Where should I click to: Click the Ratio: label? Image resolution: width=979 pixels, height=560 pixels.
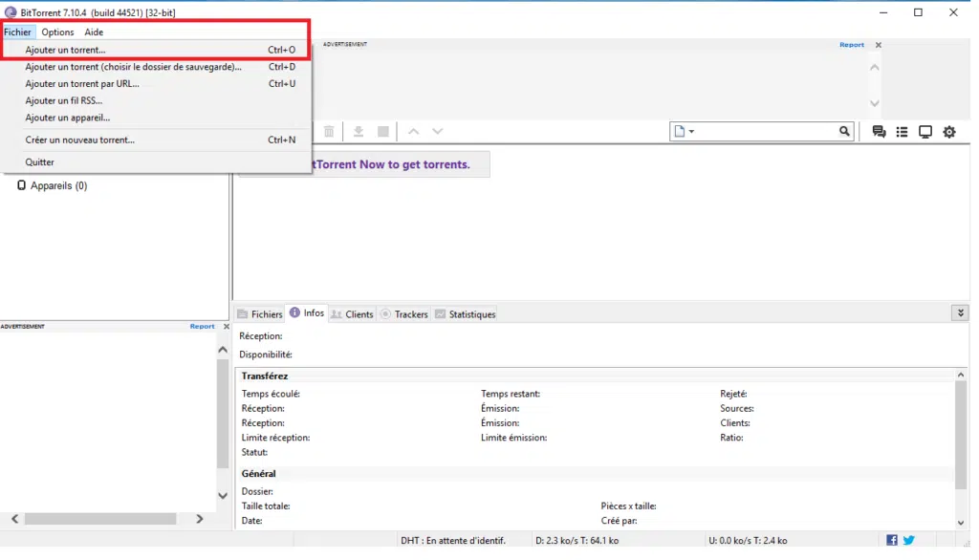tap(731, 438)
